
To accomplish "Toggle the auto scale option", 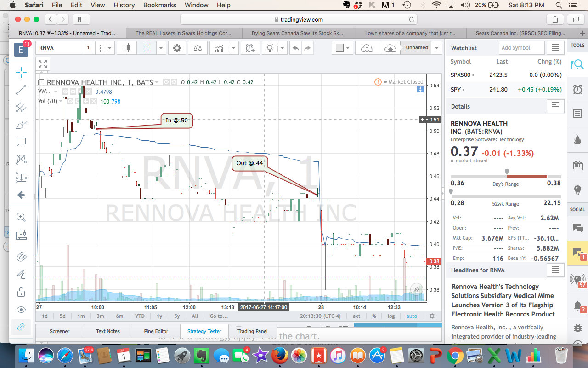I will [x=412, y=316].
